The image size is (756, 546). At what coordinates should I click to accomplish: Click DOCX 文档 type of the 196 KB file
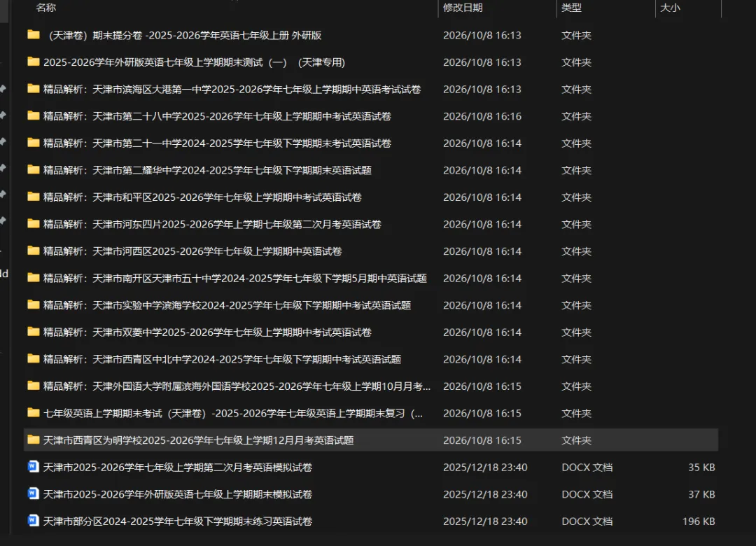coord(587,521)
